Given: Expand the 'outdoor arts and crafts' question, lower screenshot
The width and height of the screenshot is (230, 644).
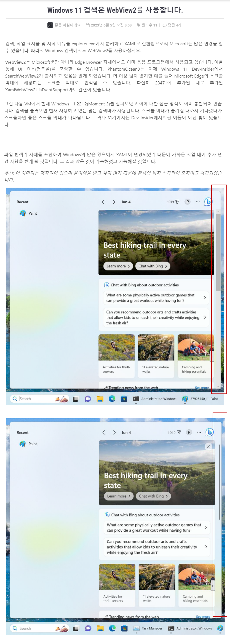Looking at the screenshot, I should pyautogui.click(x=157, y=547).
